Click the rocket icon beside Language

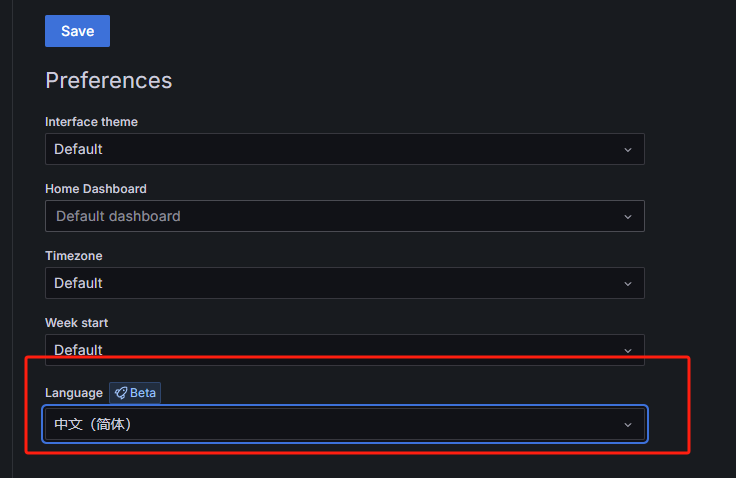point(120,393)
